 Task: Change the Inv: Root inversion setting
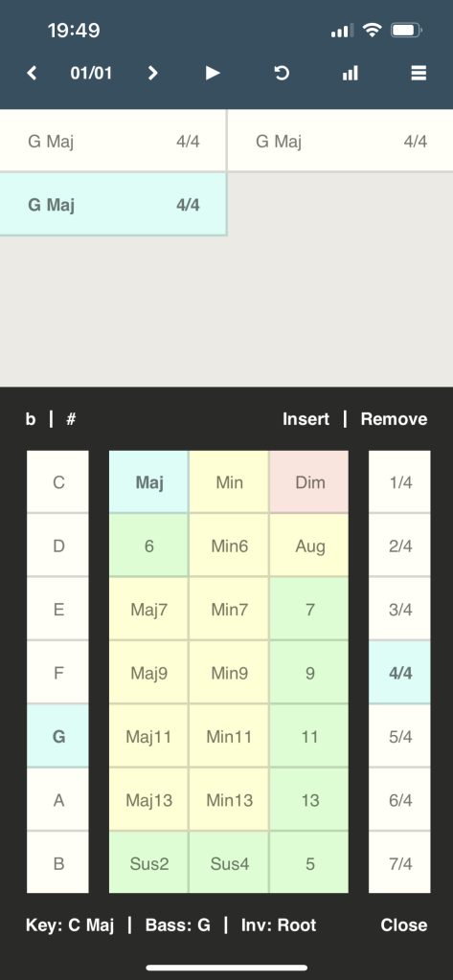click(279, 925)
